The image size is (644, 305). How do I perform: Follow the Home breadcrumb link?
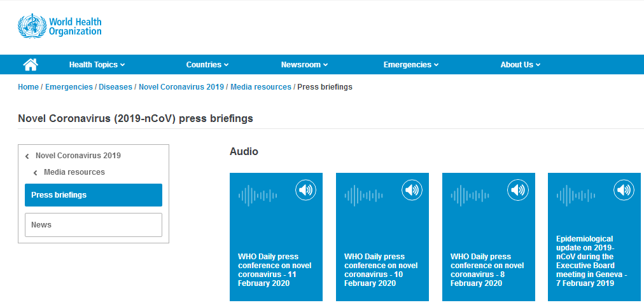click(x=28, y=87)
